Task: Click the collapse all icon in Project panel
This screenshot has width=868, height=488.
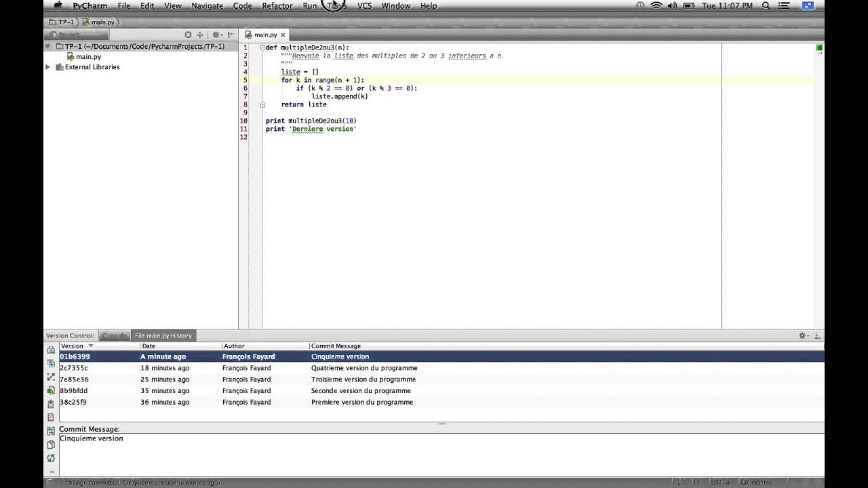Action: coord(200,35)
